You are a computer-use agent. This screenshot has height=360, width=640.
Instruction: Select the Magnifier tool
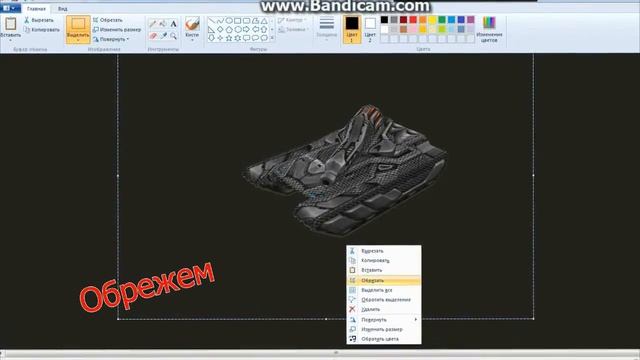point(173,36)
